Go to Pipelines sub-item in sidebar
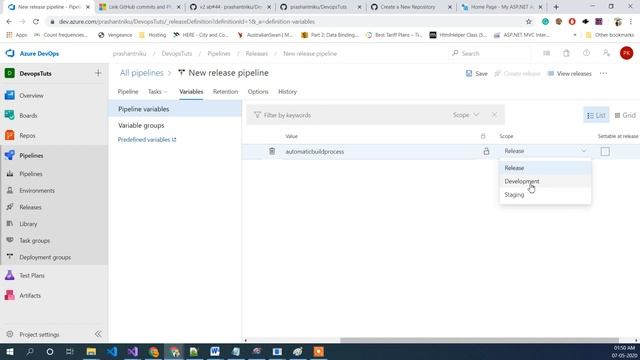The width and height of the screenshot is (640, 360). [31, 174]
